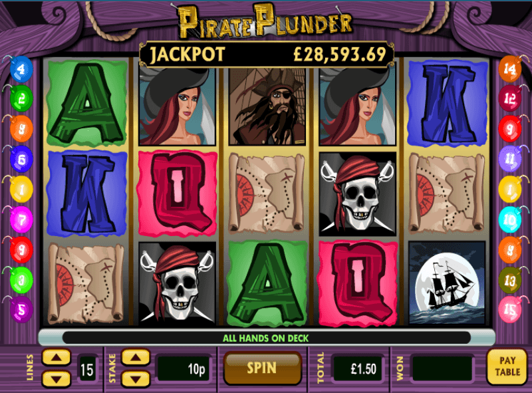
Task: Click the lines count display showing 15
Action: pos(87,369)
